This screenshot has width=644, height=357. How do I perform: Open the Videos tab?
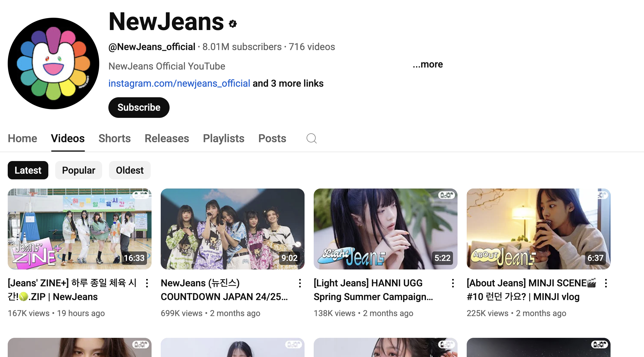[68, 138]
